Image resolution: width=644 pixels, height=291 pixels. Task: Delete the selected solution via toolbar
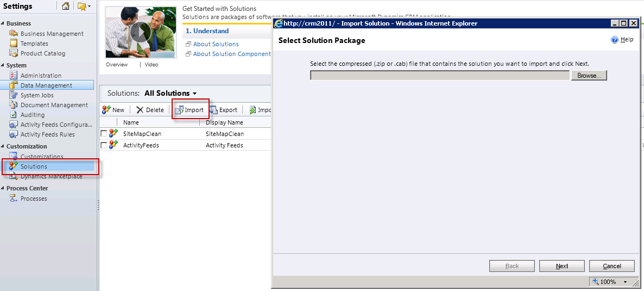pyautogui.click(x=150, y=110)
